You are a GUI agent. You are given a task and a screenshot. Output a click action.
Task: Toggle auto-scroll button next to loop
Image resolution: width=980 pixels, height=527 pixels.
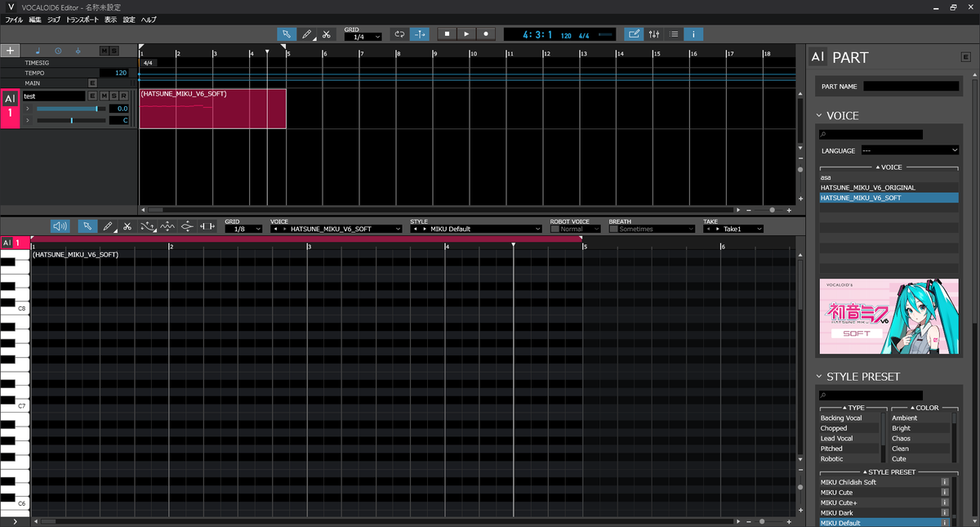420,34
